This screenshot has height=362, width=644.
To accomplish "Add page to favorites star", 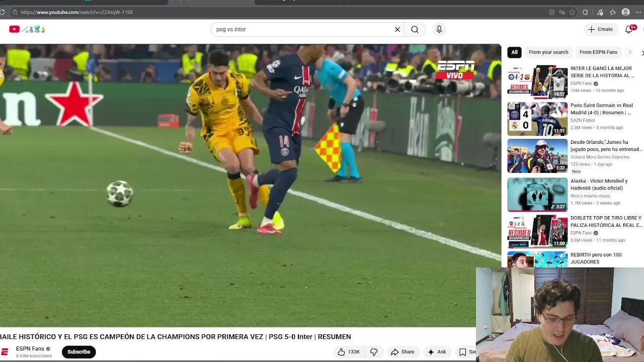I will pos(573,12).
